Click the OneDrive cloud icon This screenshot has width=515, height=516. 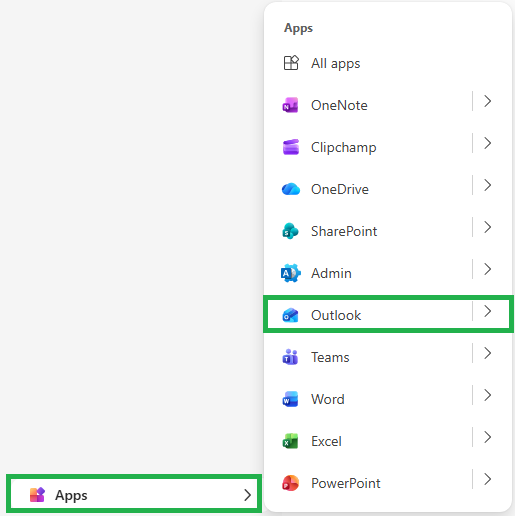(x=291, y=189)
